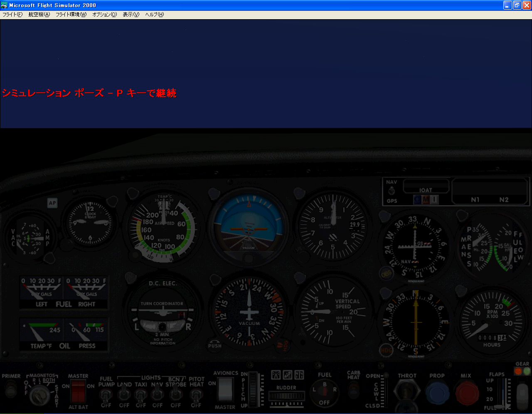
Task: Click the red GEAR indicator light
Action: pyautogui.click(x=518, y=371)
